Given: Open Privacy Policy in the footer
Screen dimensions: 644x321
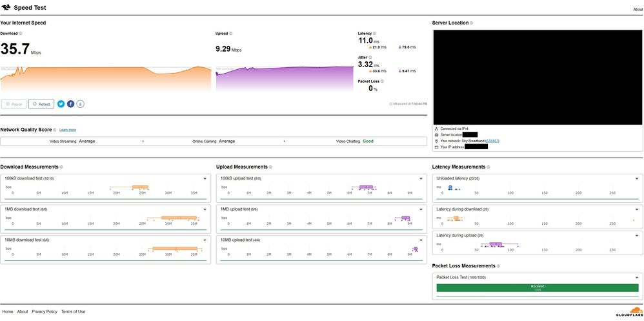Looking at the screenshot, I should (45, 311).
